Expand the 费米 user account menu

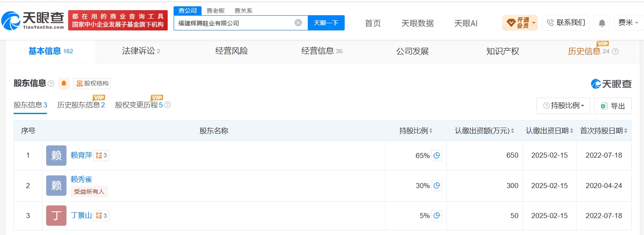coord(629,23)
